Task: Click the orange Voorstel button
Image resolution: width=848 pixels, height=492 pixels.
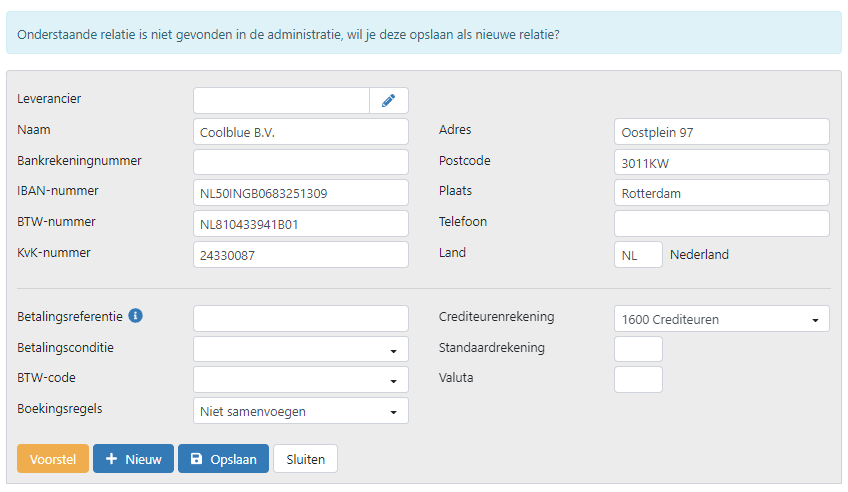Action: pos(53,459)
